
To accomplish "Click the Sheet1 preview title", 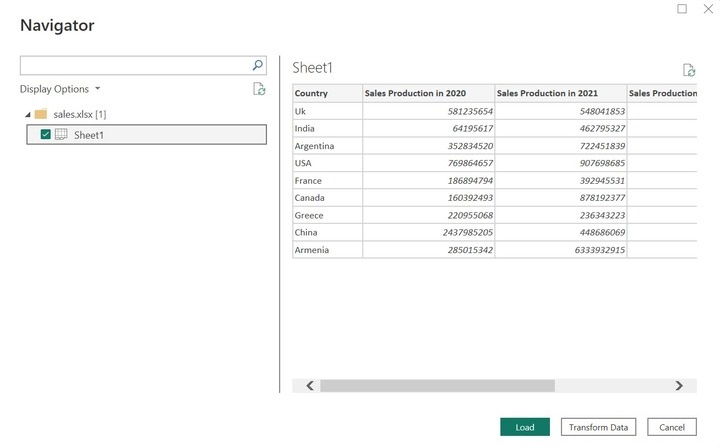I will point(312,68).
